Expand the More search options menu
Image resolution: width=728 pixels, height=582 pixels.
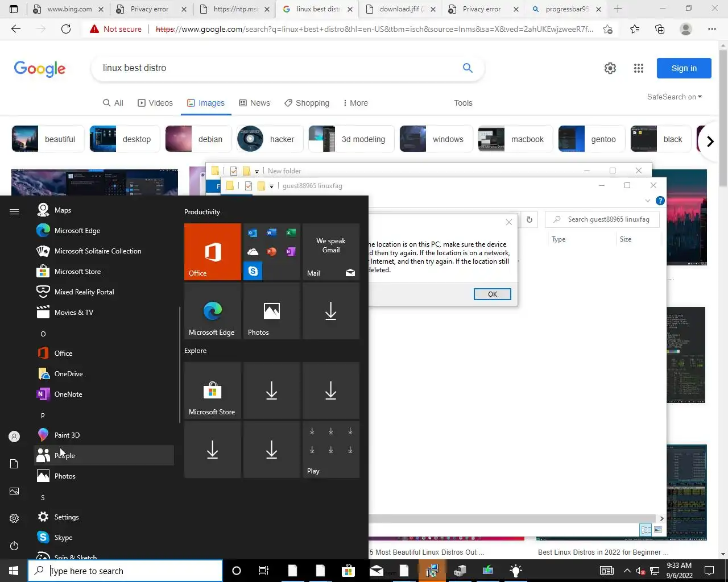355,103
